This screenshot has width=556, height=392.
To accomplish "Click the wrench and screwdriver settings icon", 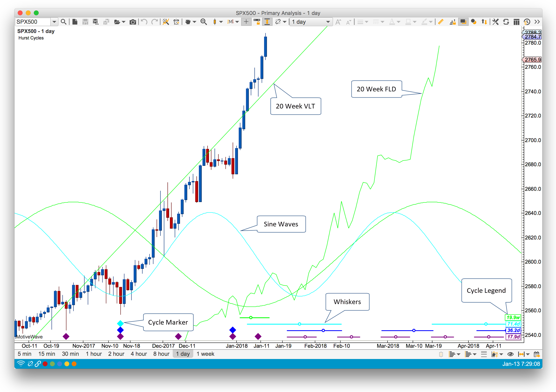I will point(495,22).
